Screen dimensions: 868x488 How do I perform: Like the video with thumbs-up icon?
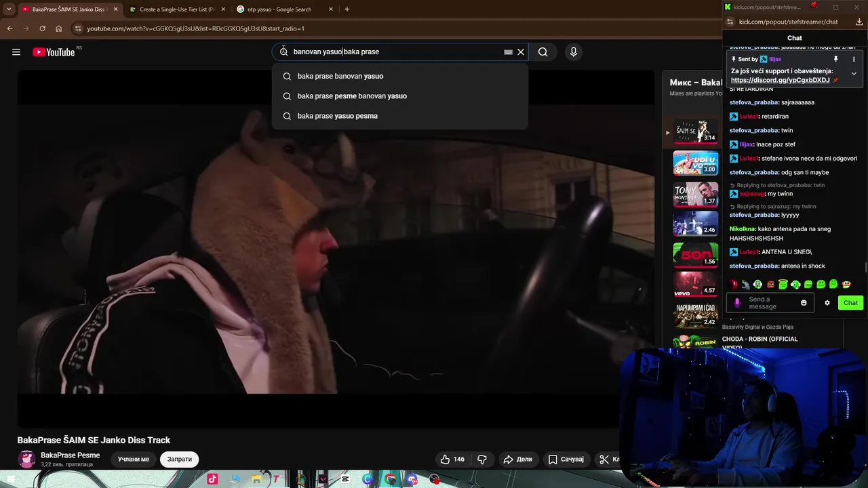click(x=452, y=460)
